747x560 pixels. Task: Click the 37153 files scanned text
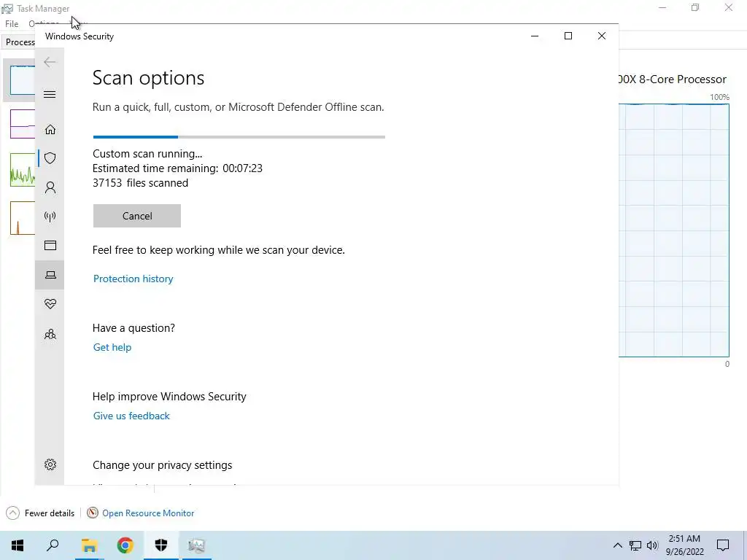coord(141,183)
